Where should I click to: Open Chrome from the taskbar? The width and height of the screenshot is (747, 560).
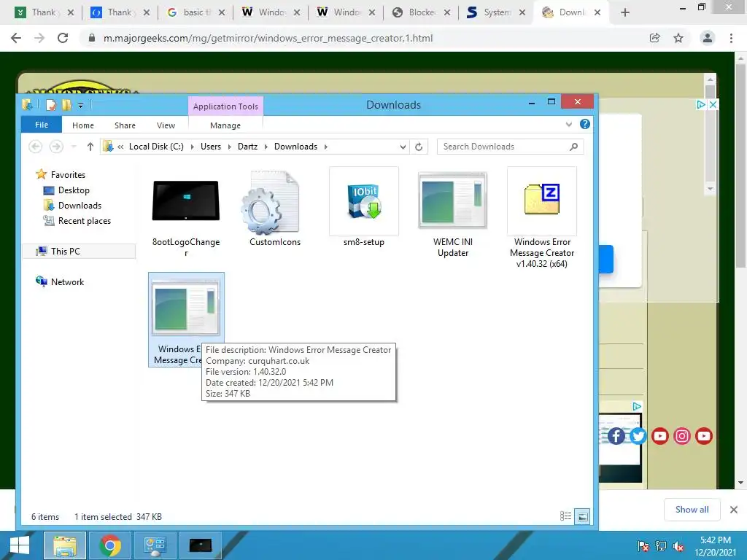[109, 545]
